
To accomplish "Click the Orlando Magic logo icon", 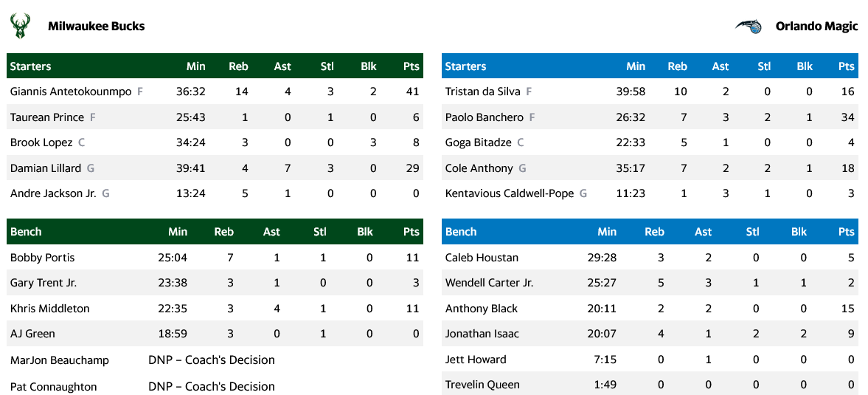I will point(748,27).
